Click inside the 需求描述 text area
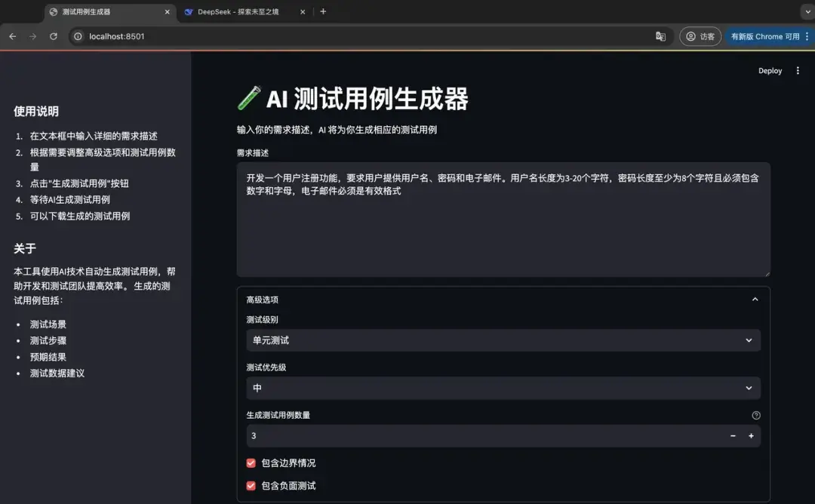This screenshot has width=815, height=504. tap(503, 219)
